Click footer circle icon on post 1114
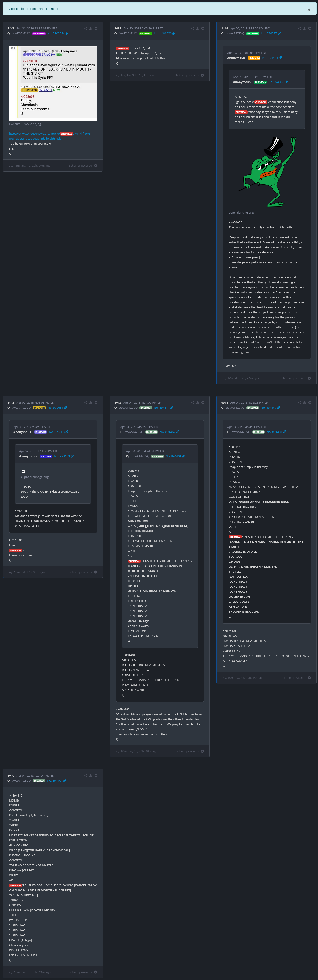Image resolution: width=318 pixels, height=980 pixels. 309,378
